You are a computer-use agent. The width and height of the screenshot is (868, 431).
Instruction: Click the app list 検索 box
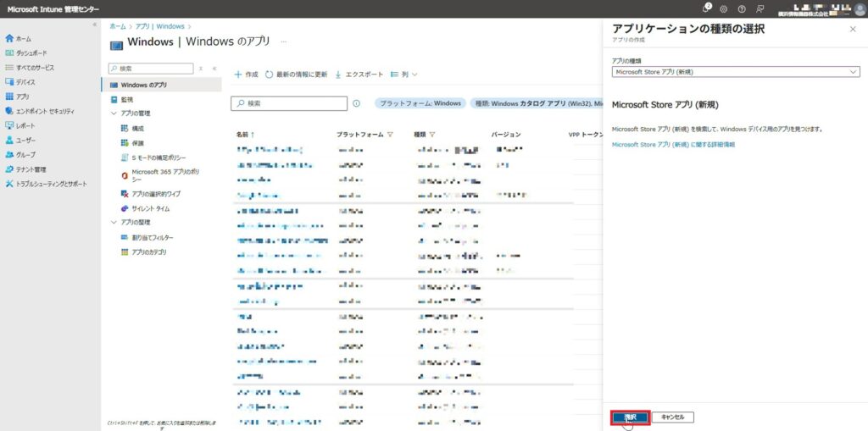[x=289, y=103]
